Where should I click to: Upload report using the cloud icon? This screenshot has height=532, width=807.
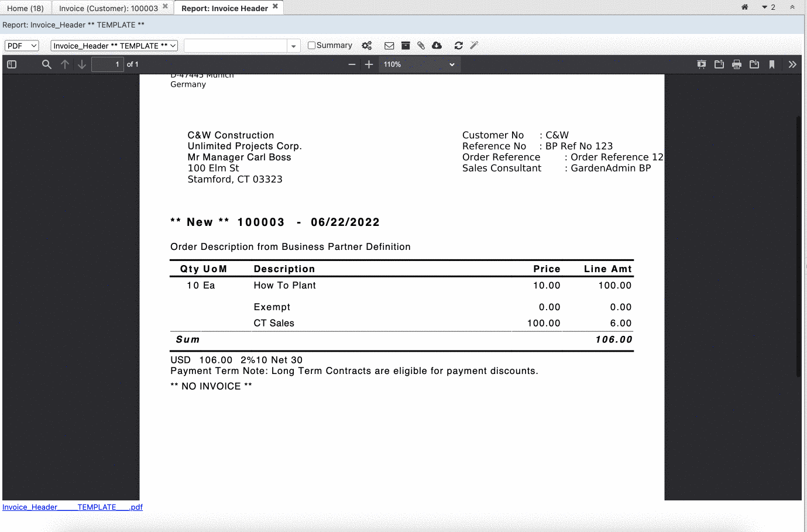click(437, 45)
